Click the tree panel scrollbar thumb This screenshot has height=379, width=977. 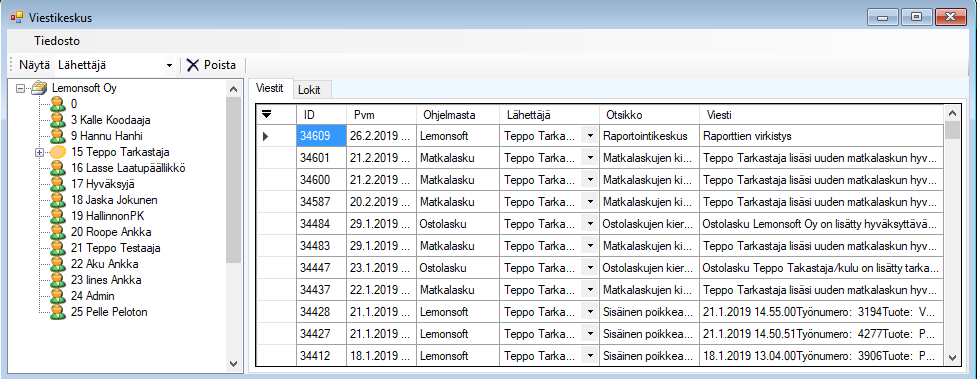pos(234,180)
